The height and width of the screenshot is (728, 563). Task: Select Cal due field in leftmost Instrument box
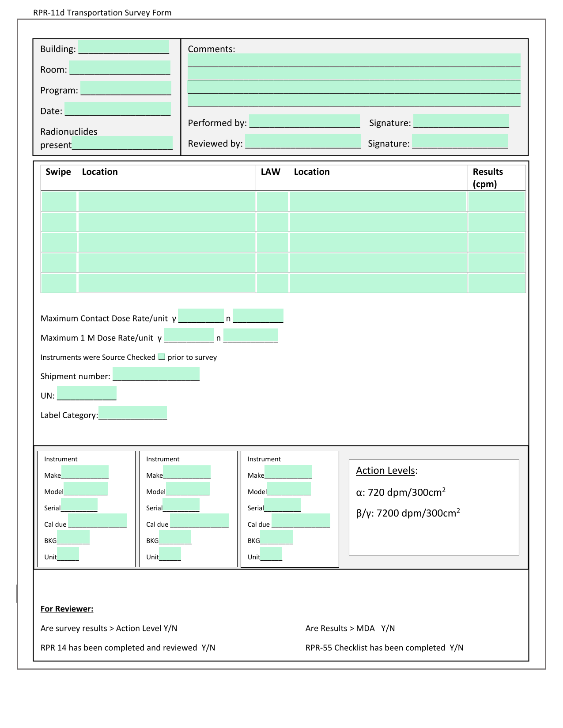(97, 521)
